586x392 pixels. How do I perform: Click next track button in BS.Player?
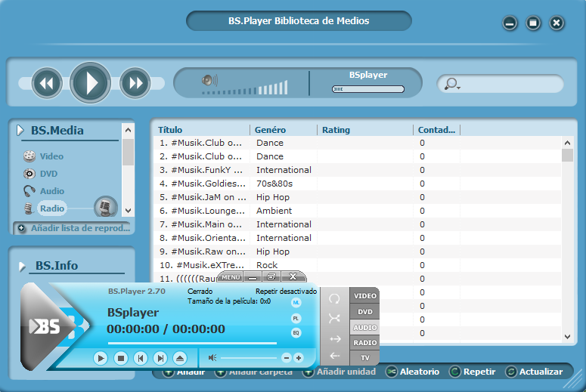(x=160, y=359)
